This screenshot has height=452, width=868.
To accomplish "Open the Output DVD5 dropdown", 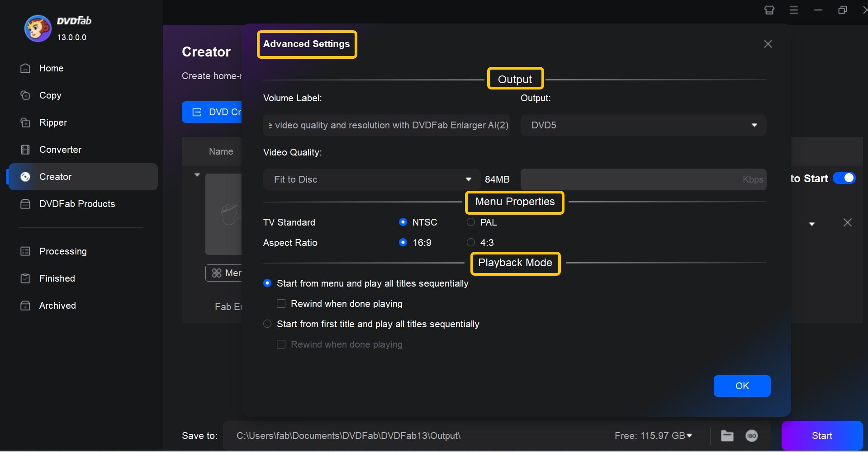I will [643, 125].
